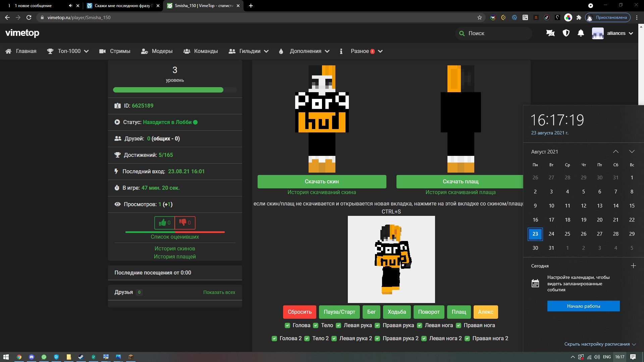Open the chat messages icon
The height and width of the screenshot is (362, 644).
pyautogui.click(x=550, y=33)
